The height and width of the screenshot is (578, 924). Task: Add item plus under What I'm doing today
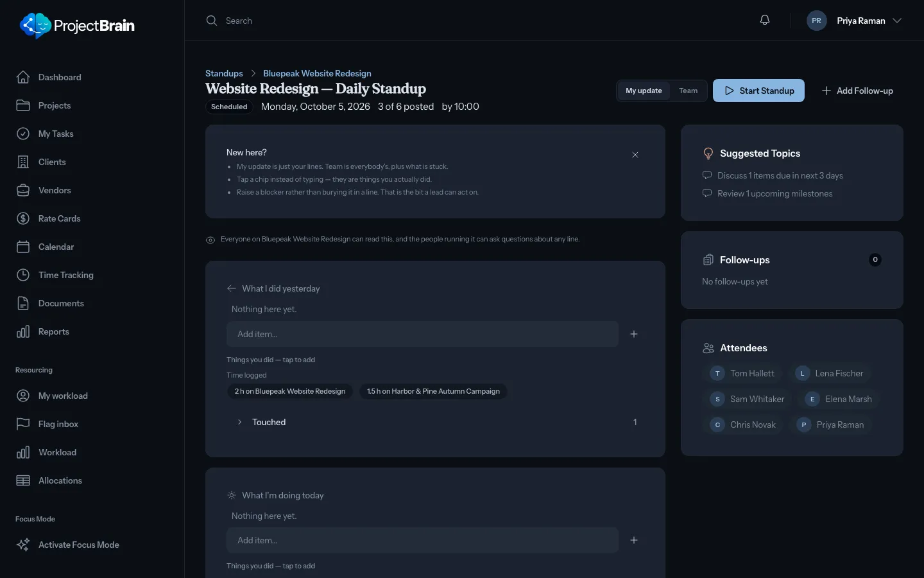click(x=634, y=540)
